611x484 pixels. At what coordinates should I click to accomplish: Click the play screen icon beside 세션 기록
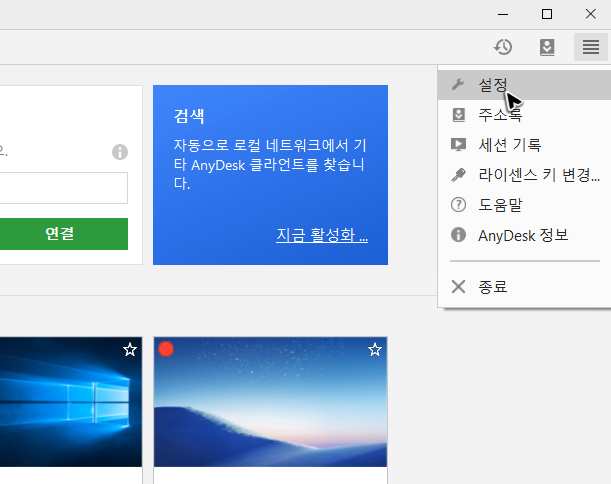tap(458, 145)
